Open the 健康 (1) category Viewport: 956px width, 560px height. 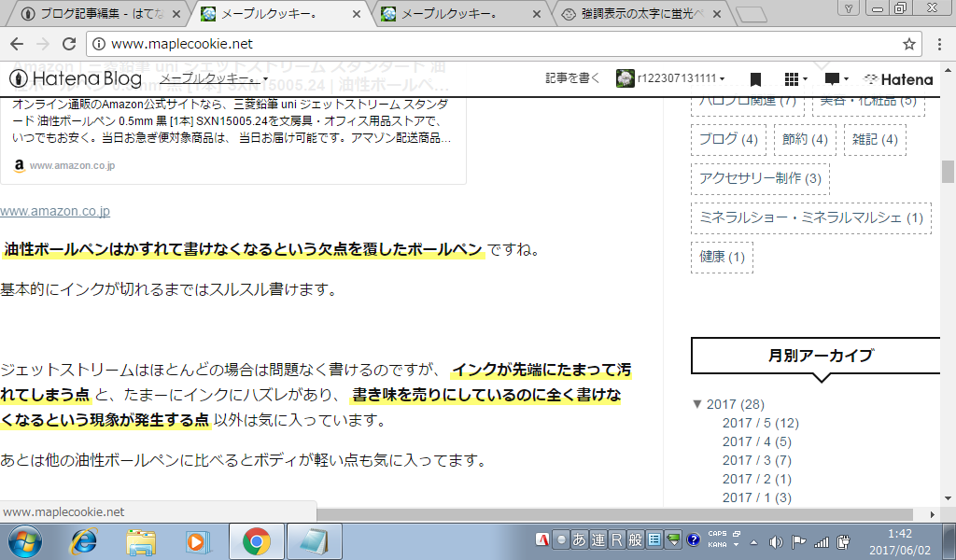tap(722, 257)
